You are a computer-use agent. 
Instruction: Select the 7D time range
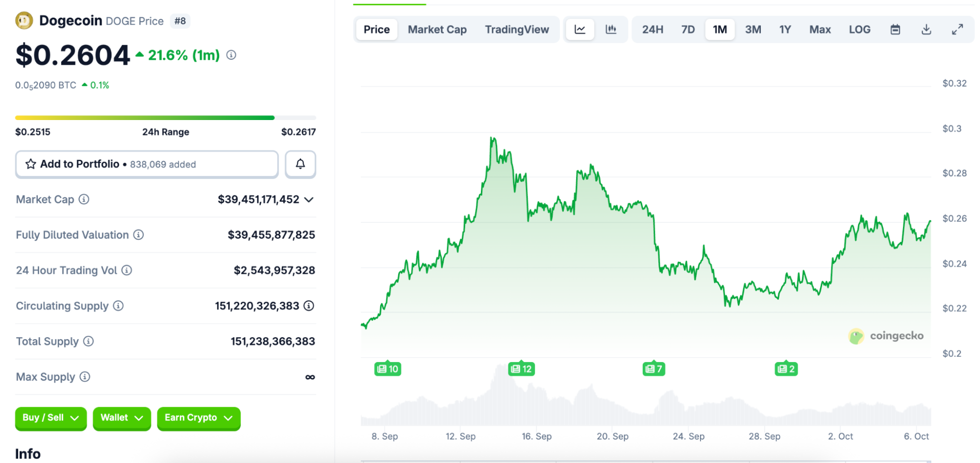687,29
